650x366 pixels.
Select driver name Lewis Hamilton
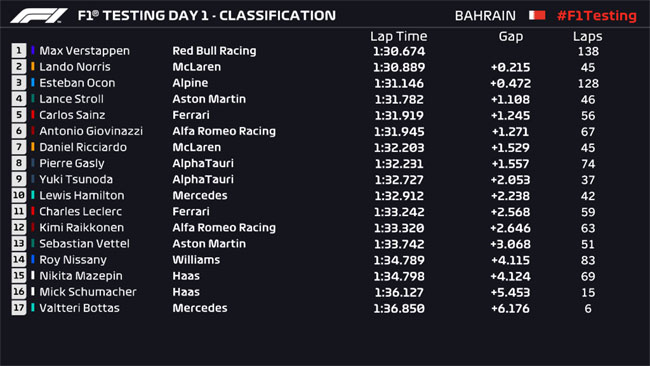tap(82, 195)
